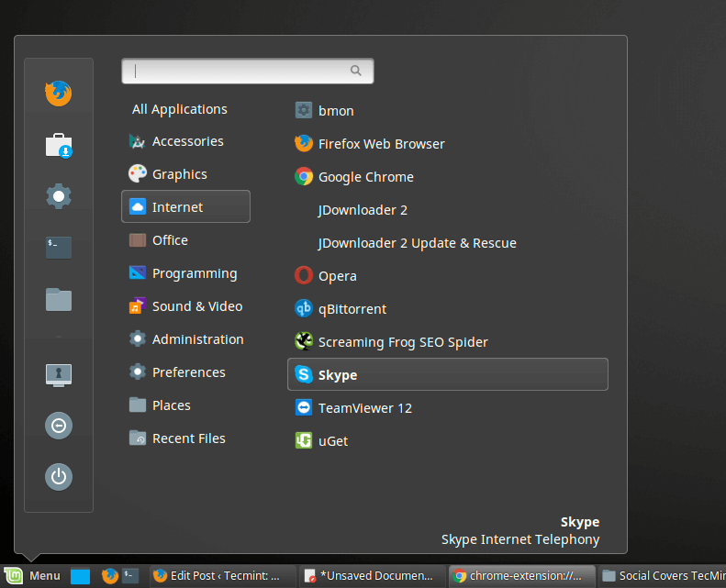Switch to Edit Post Tecmint taskbar window
The image size is (726, 588).
point(222,576)
